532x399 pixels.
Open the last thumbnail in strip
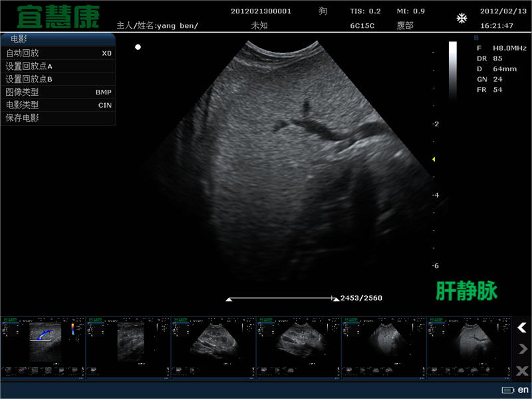point(469,347)
